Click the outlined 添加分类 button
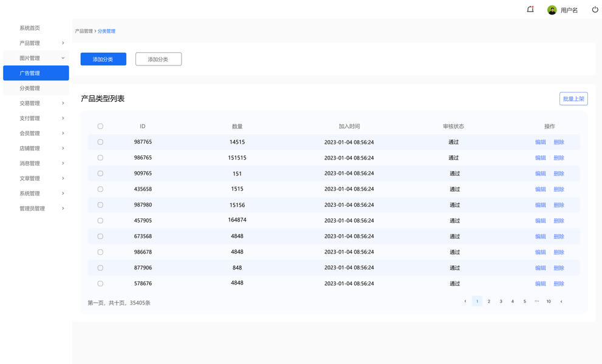The width and height of the screenshot is (602, 364). click(x=159, y=59)
